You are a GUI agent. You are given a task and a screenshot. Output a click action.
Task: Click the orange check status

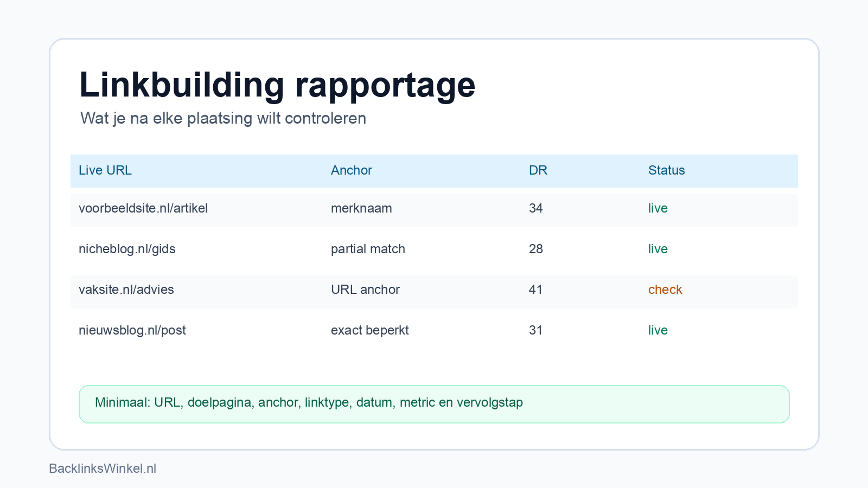pyautogui.click(x=665, y=290)
